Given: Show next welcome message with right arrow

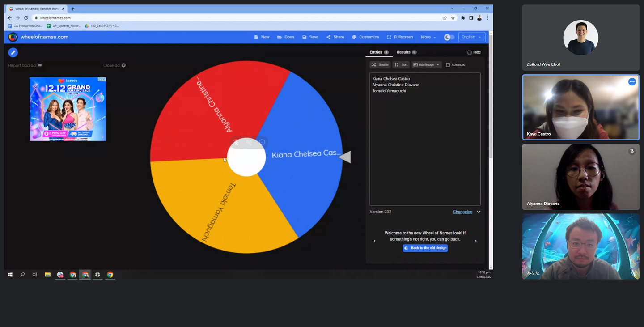Looking at the screenshot, I should [475, 241].
